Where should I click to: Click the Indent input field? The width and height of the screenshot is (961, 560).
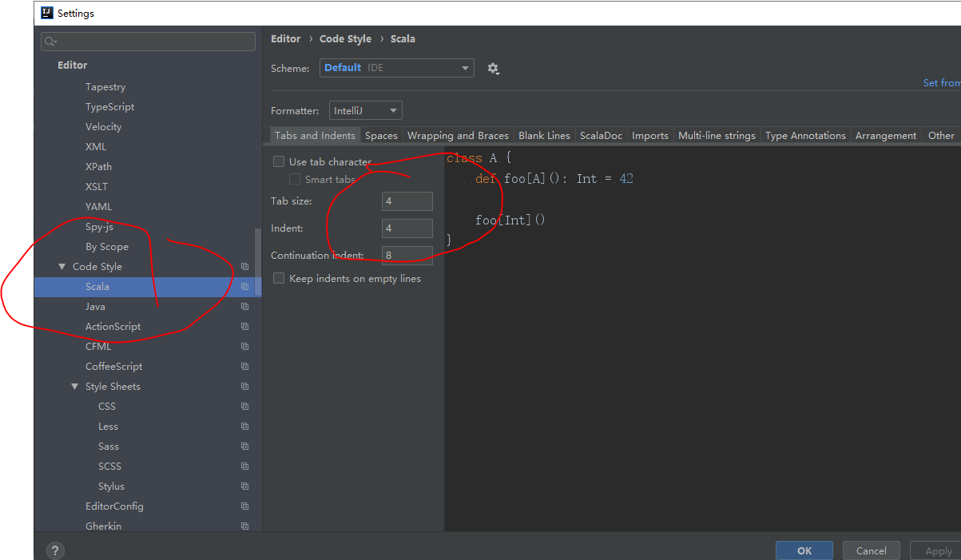tap(407, 228)
